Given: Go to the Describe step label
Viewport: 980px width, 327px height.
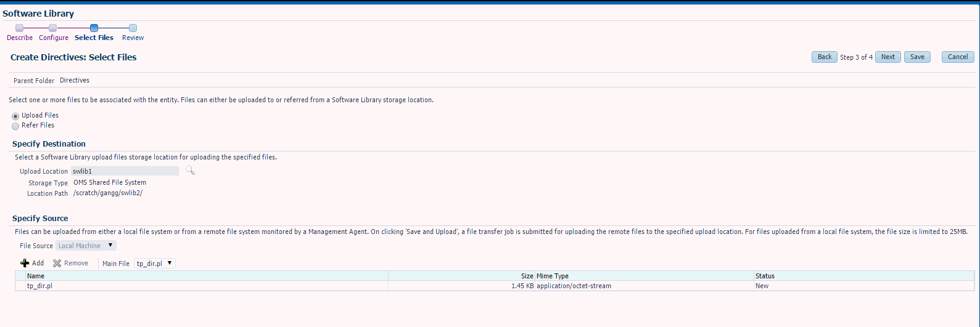Looking at the screenshot, I should 20,38.
